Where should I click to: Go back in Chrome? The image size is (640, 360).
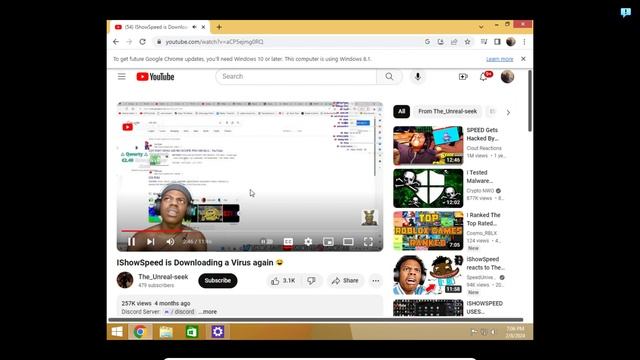pyautogui.click(x=116, y=42)
